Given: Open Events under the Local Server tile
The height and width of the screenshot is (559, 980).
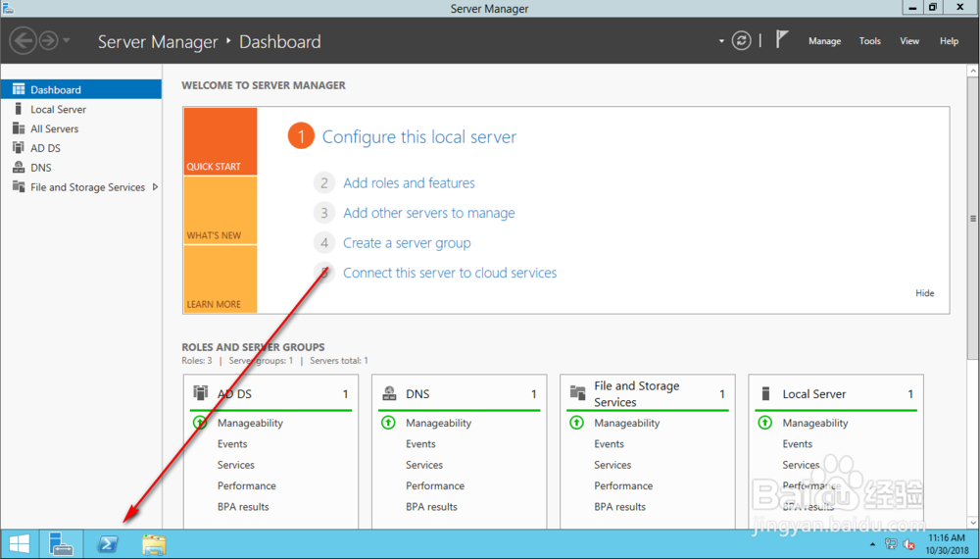Looking at the screenshot, I should point(798,444).
